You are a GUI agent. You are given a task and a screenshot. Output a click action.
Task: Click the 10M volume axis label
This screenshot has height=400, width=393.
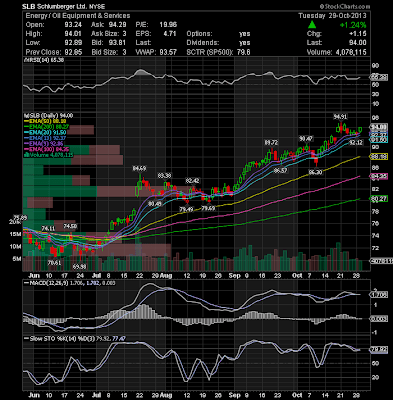point(16,247)
